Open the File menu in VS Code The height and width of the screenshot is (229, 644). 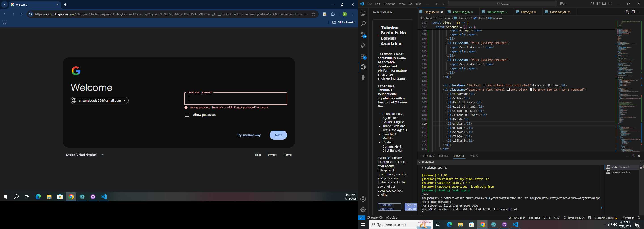point(369,4)
